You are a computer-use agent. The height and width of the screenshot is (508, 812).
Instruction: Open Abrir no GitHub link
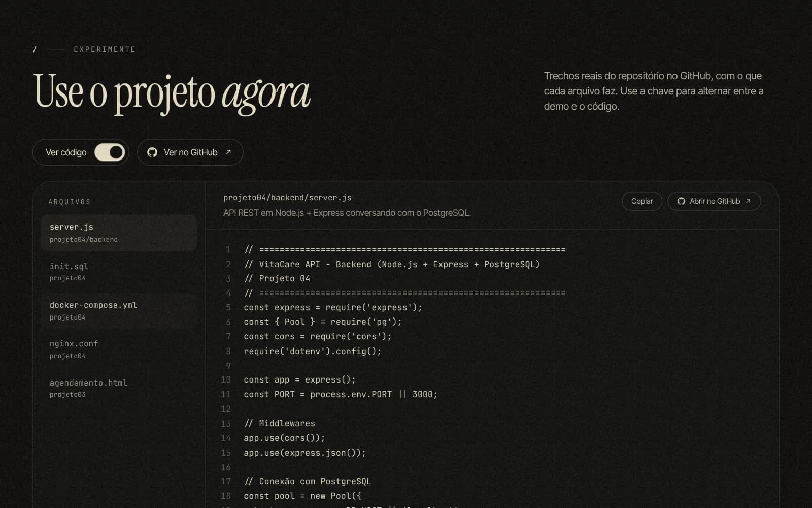[x=714, y=201]
